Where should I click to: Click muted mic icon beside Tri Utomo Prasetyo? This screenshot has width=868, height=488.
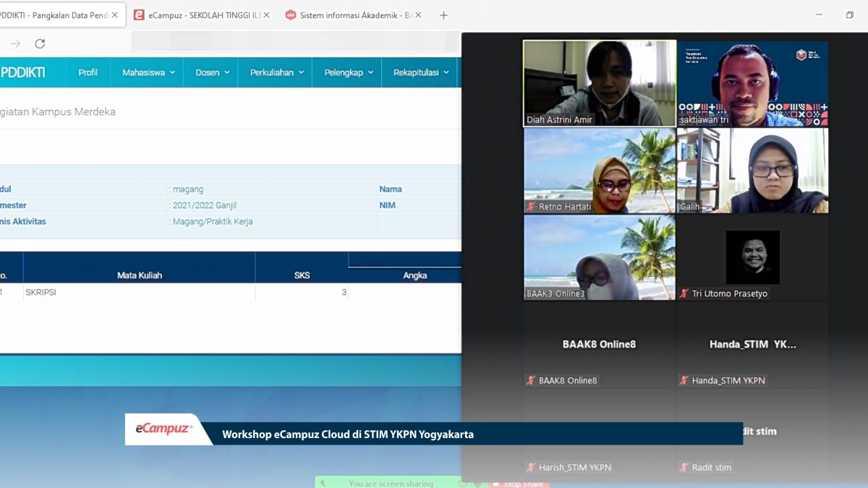tap(684, 294)
